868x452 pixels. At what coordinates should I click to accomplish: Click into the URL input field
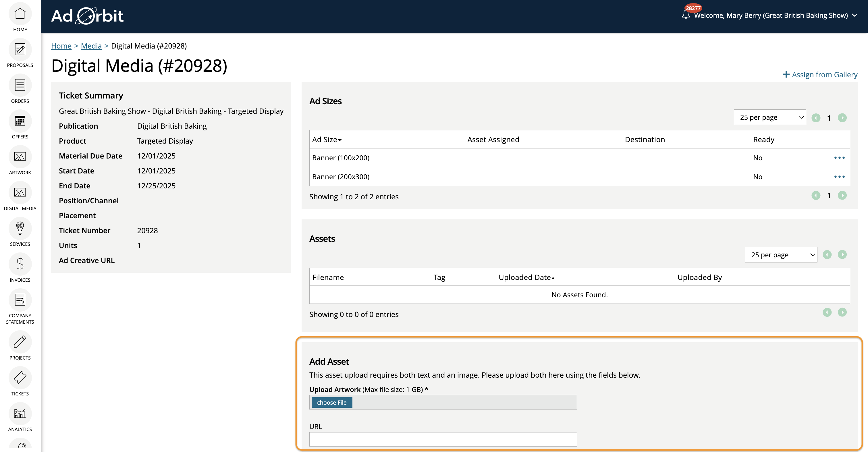(443, 439)
